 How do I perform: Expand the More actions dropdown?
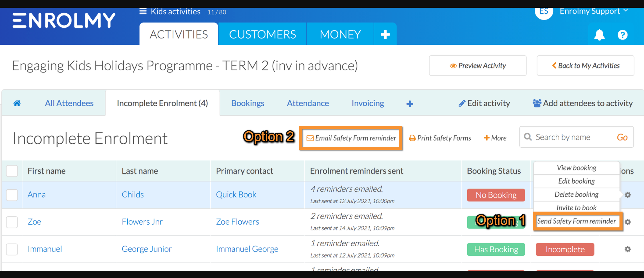[495, 138]
